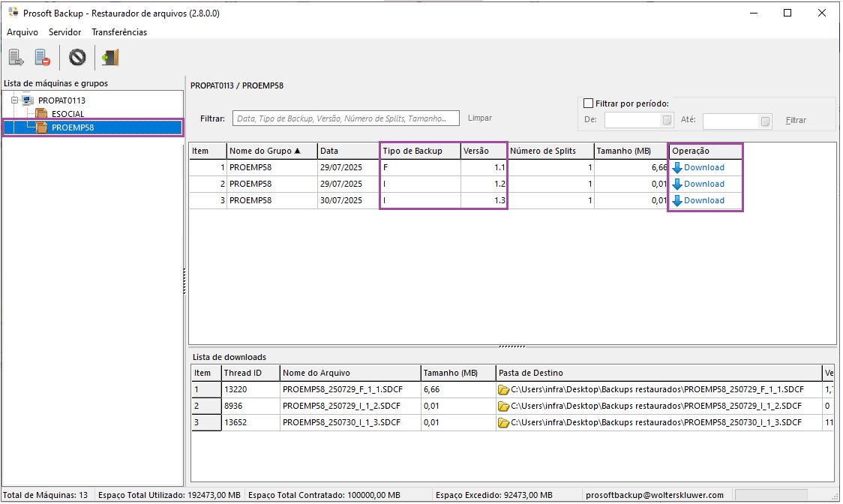
Task: Click download arrow icon for version 1.2
Action: pyautogui.click(x=677, y=184)
